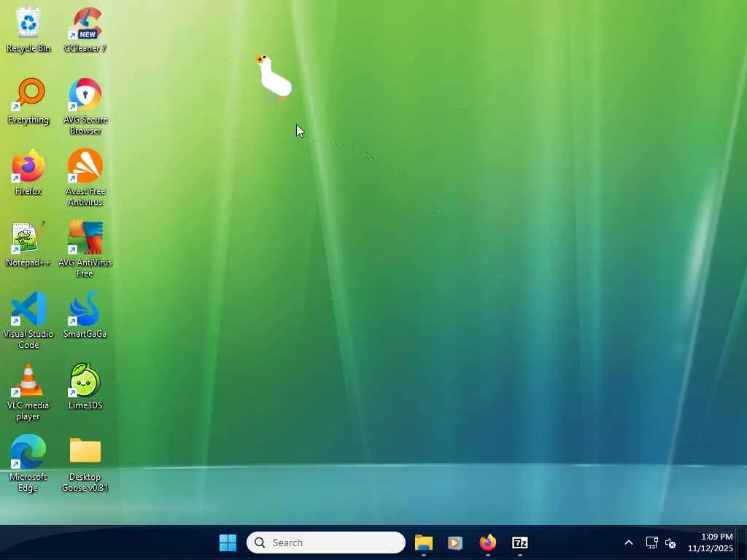Select the Notepad++ desktop shortcut

click(28, 244)
